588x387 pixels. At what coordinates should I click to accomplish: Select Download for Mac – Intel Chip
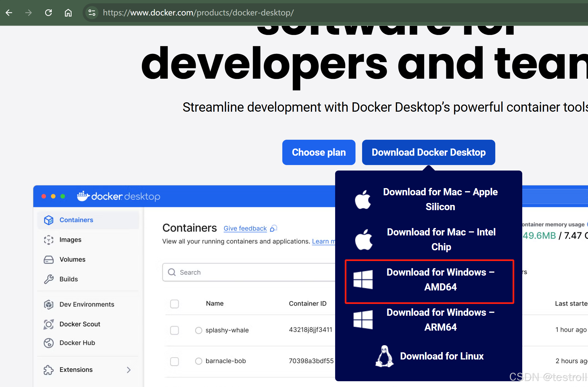click(x=441, y=240)
